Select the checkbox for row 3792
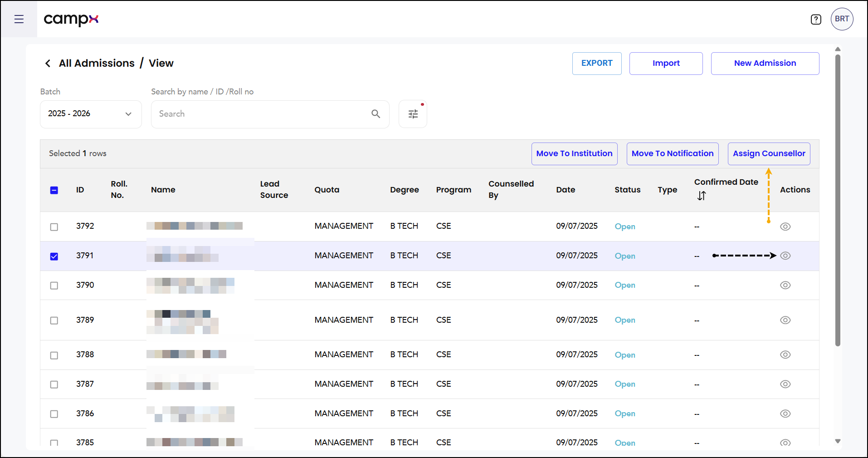 pos(54,227)
